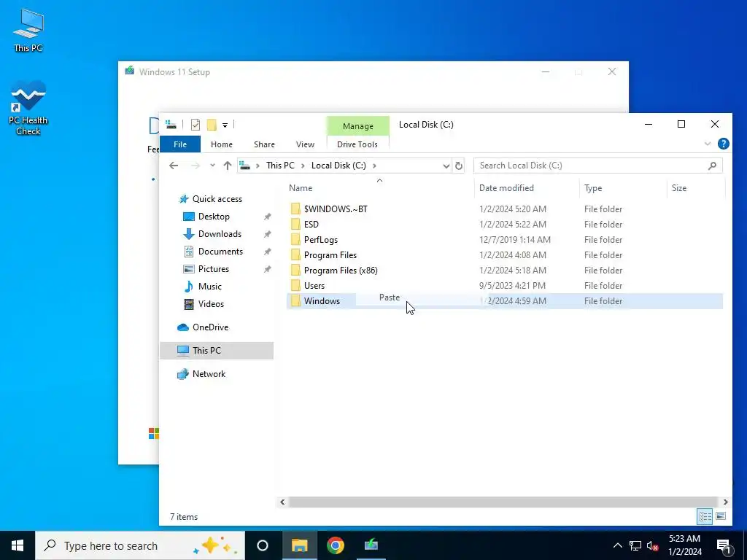Screen dimensions: 747x560
Task: Go up one folder level
Action: [228, 166]
